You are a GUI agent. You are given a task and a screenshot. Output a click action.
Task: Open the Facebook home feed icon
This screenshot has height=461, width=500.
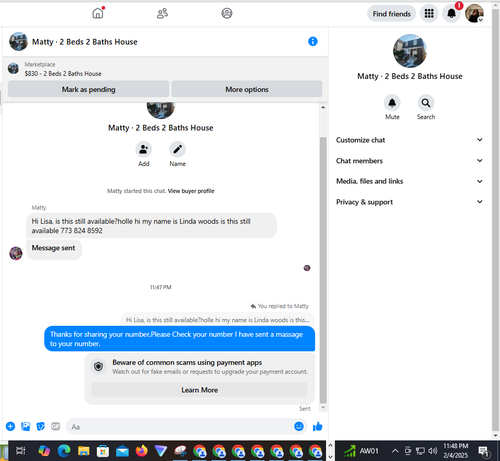point(98,13)
